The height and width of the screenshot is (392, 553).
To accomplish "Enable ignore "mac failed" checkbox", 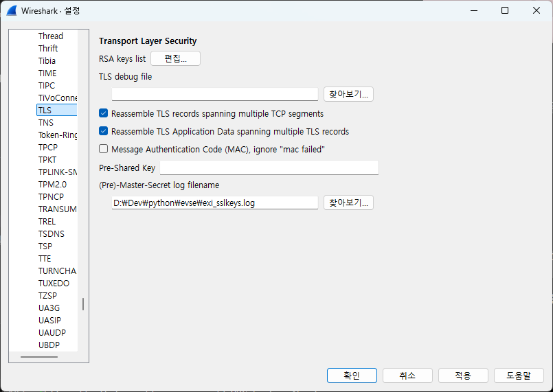I will 103,149.
